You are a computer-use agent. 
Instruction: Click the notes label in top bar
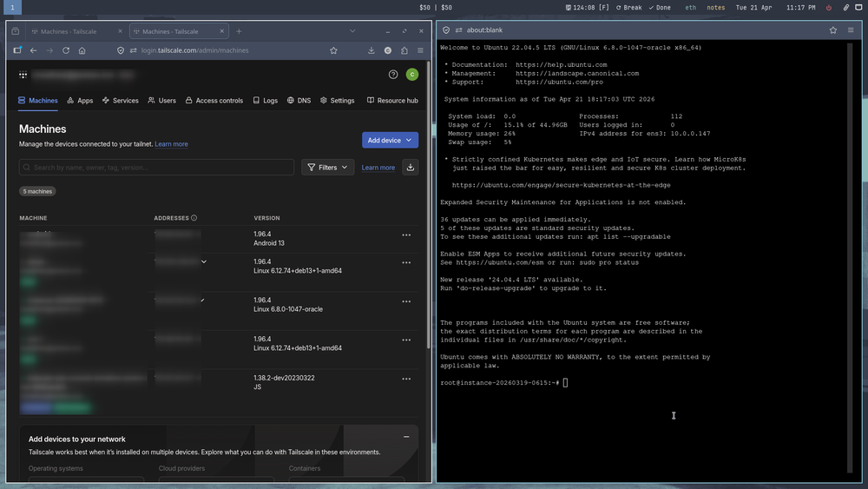716,8
